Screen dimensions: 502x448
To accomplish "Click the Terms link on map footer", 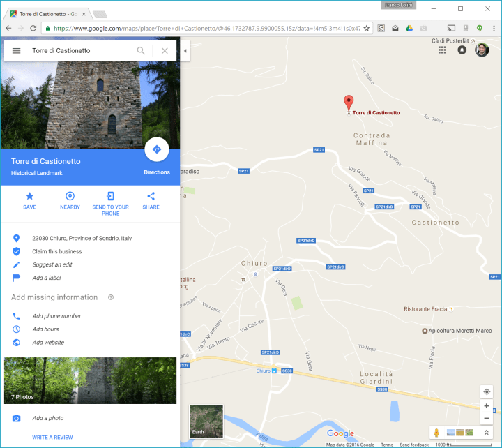I will click(387, 445).
